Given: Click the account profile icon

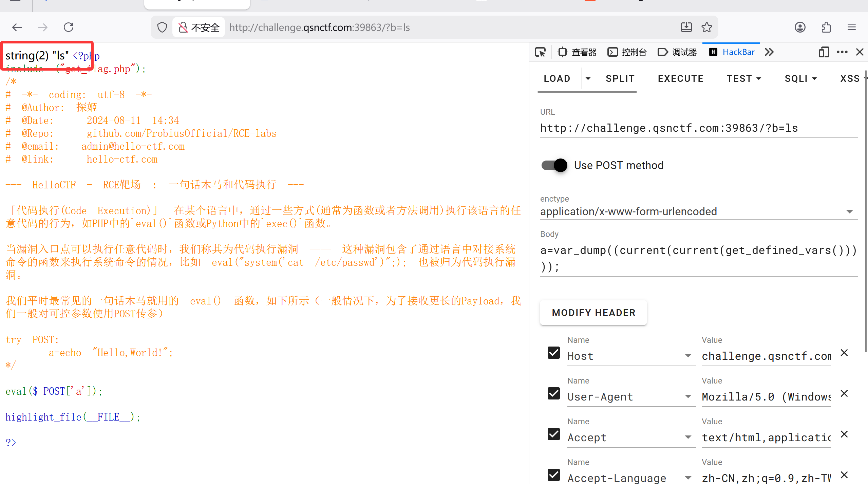Looking at the screenshot, I should click(x=800, y=27).
